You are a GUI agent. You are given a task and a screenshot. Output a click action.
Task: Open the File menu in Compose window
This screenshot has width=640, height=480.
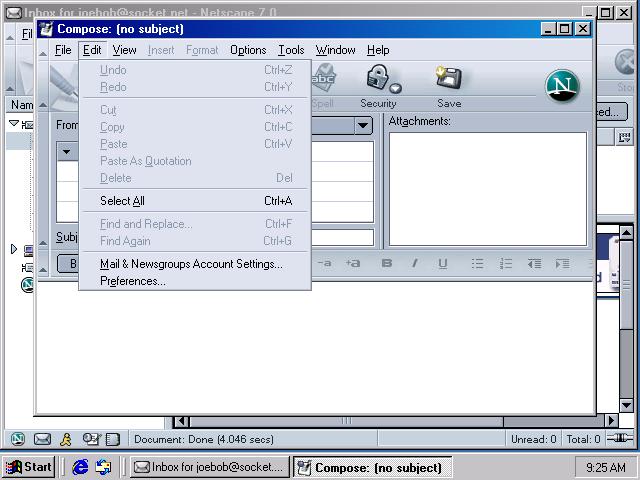(x=63, y=50)
